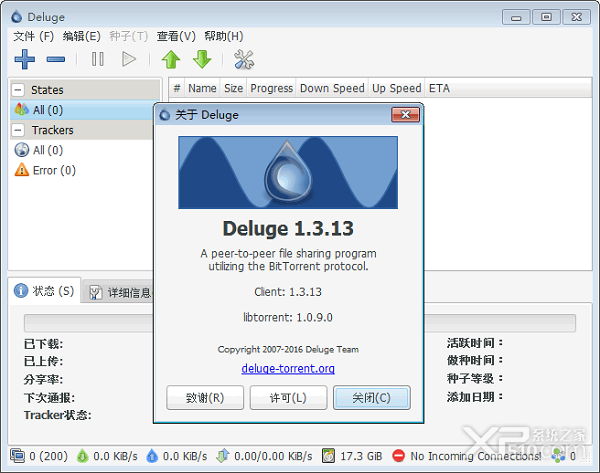Click the Copyright 2007-2016 Deluge Team text
Viewport: 600px width, 473px height.
click(288, 349)
